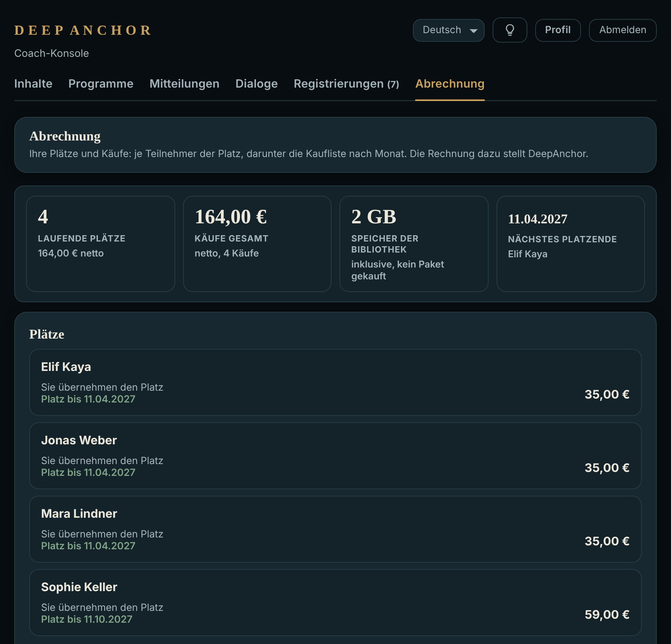Image resolution: width=671 pixels, height=644 pixels.
Task: Click the 59,00 € price for Sophie Keller
Action: pyautogui.click(x=607, y=614)
